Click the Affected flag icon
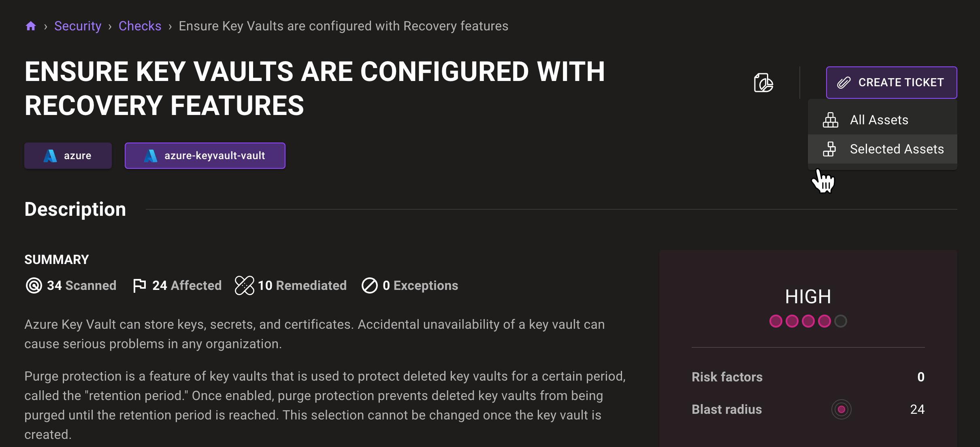This screenshot has height=447, width=980. tap(139, 285)
